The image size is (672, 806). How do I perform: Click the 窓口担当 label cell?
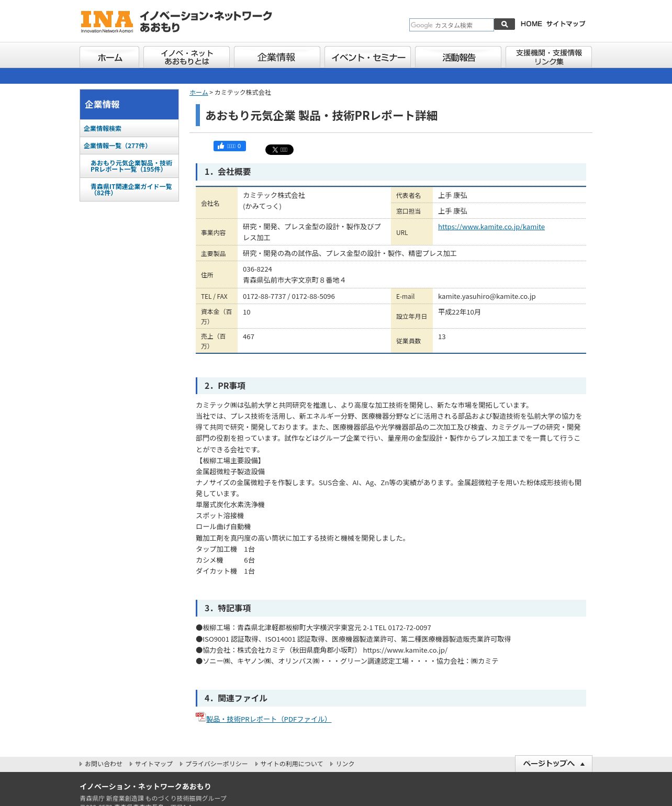pyautogui.click(x=412, y=211)
